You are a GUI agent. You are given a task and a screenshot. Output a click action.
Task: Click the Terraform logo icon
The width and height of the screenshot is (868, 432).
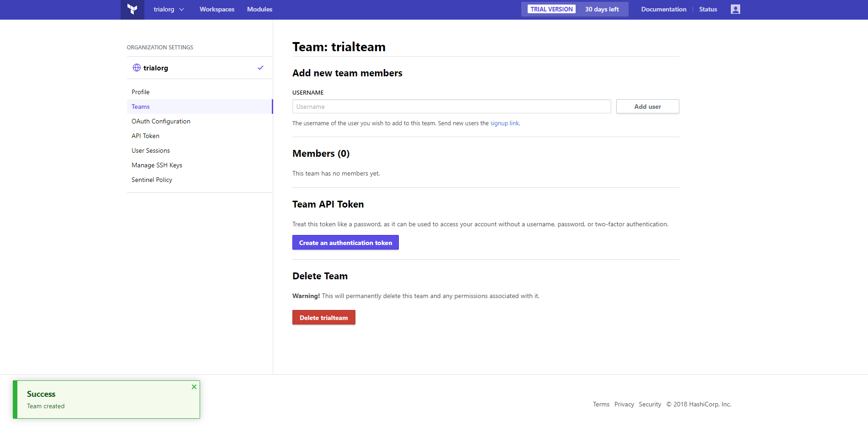(x=132, y=9)
